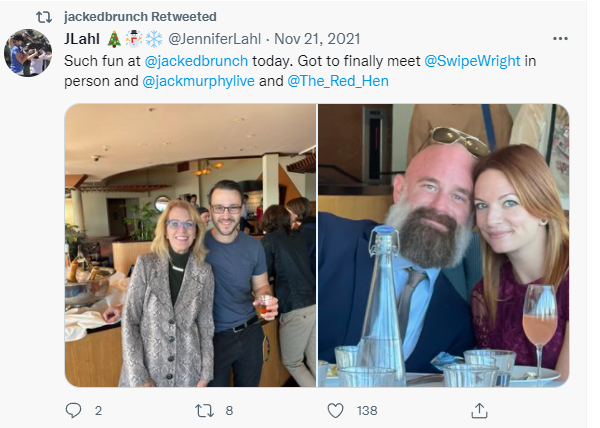Click the reply speech bubble icon
Viewport: 600px width, 428px height.
(x=72, y=410)
